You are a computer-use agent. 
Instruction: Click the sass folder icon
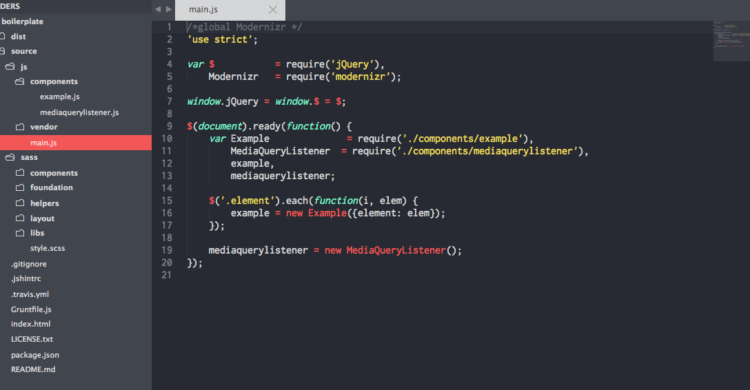pos(10,157)
